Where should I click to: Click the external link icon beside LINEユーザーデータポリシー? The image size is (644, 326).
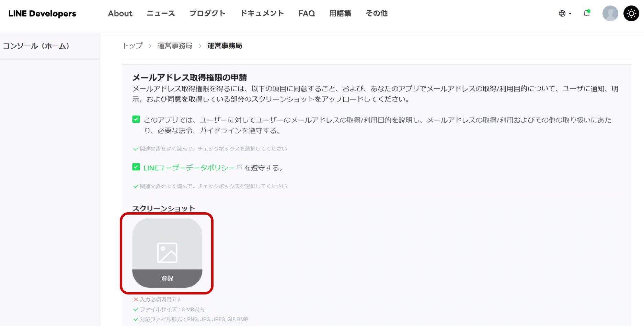240,167
